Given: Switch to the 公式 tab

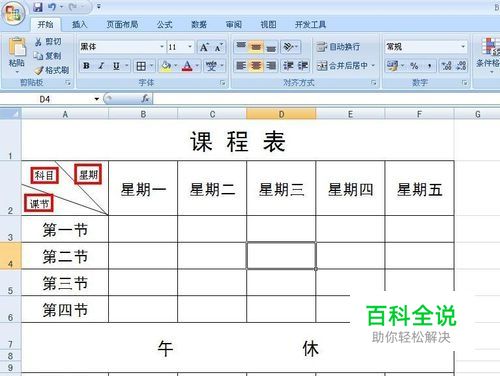Looking at the screenshot, I should tap(164, 24).
